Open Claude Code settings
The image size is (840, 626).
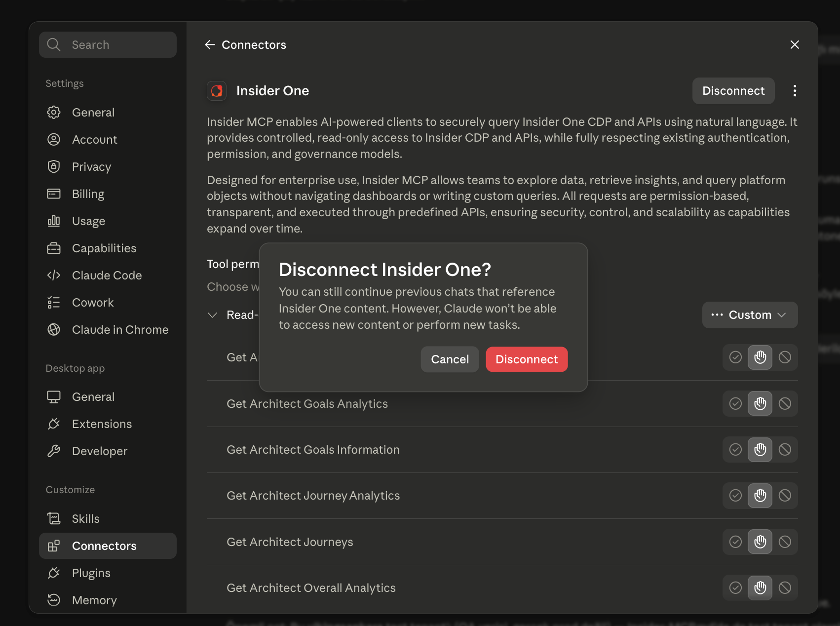pos(108,275)
